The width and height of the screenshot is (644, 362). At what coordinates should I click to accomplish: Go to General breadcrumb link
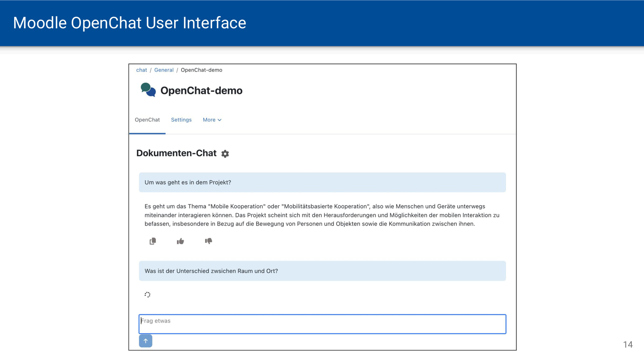click(164, 70)
